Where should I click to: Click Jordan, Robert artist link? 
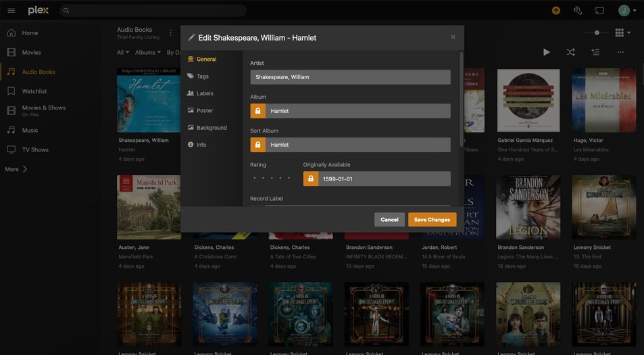(439, 247)
